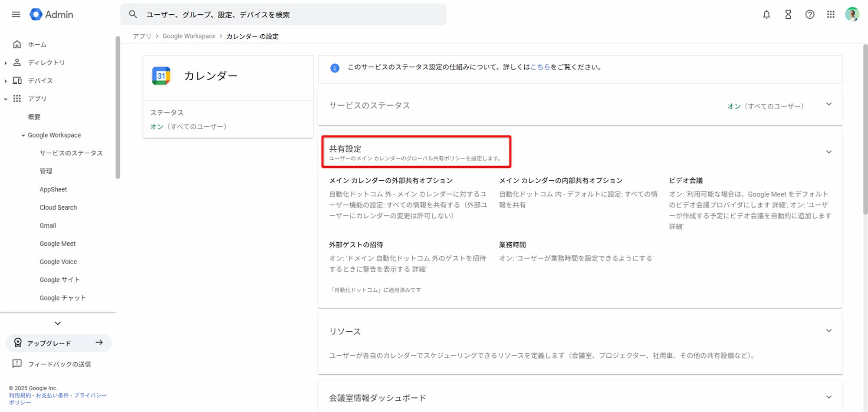Open the notifications bell
Viewport: 868px width, 412px height.
766,14
